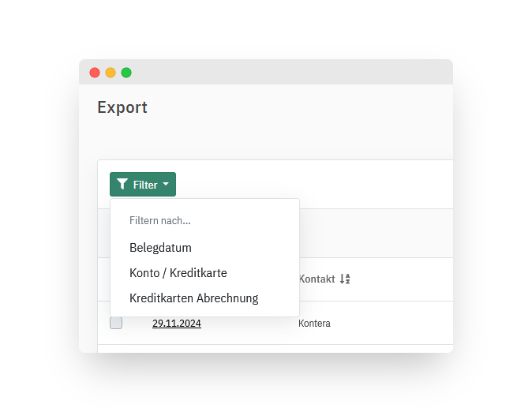This screenshot has width=532, height=412.
Task: Click the funnel icon on the Filter button
Action: [122, 184]
